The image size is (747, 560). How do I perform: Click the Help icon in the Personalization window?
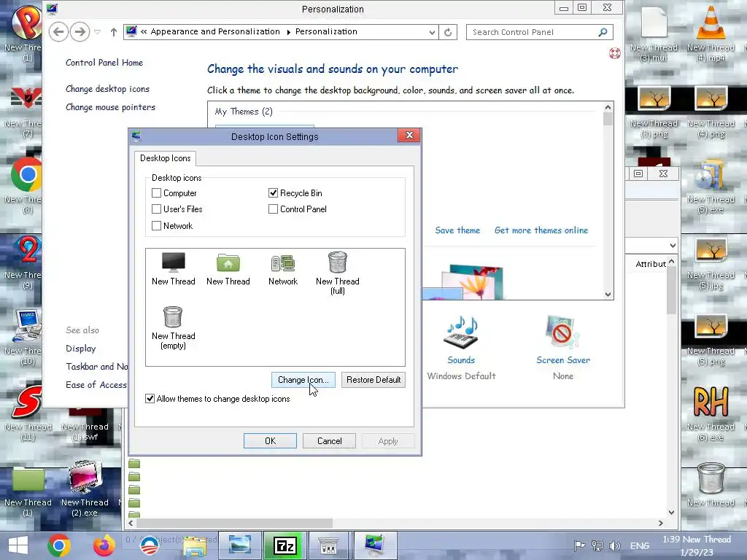(614, 53)
